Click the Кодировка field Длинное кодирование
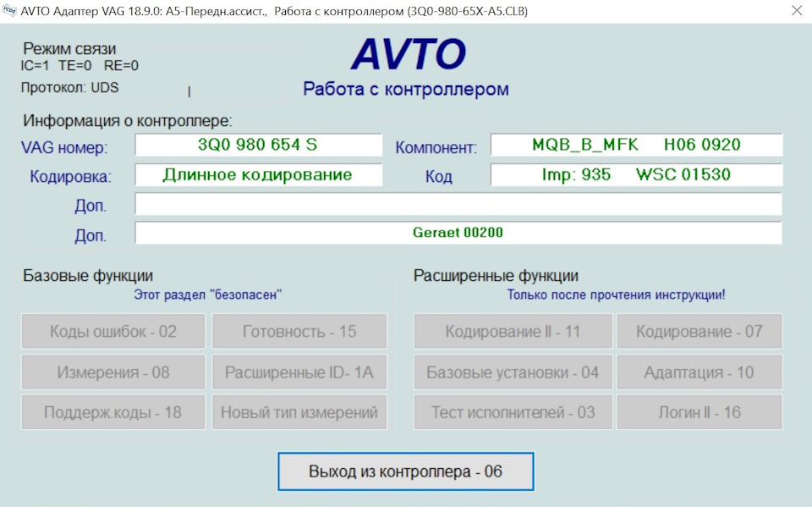This screenshot has width=812, height=507. (259, 174)
